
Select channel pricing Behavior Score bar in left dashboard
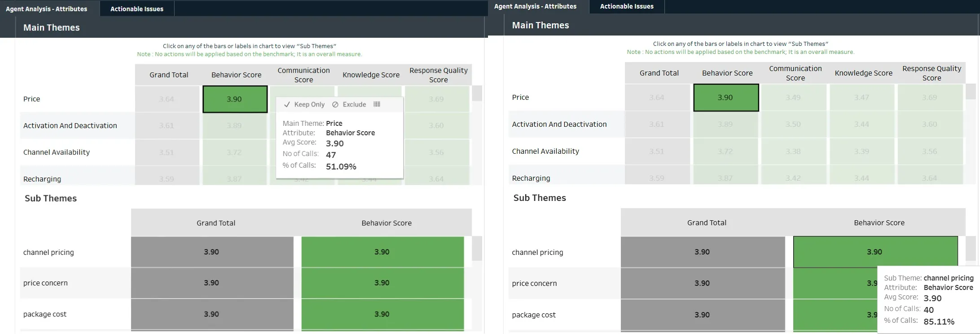(382, 252)
